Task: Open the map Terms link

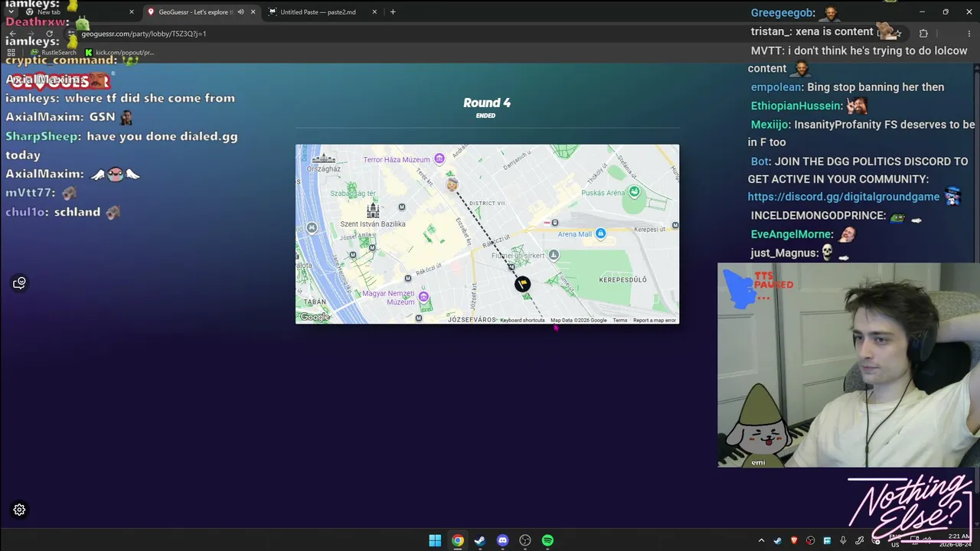Action: (620, 320)
